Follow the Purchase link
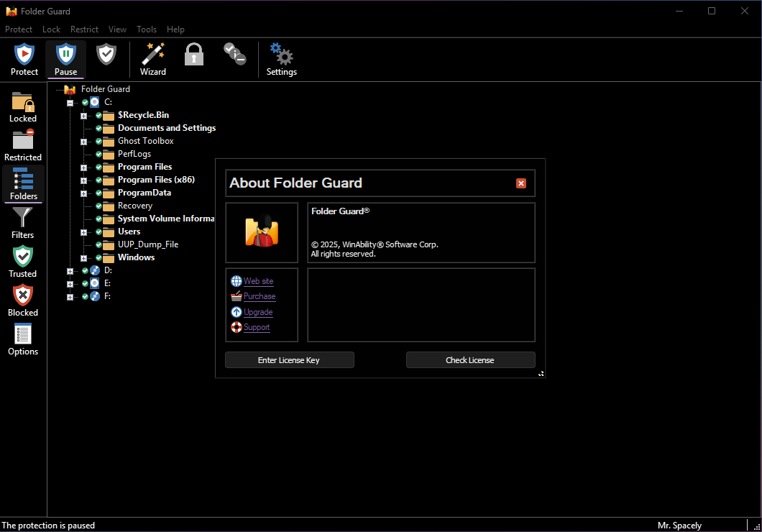The image size is (762, 532). tap(260, 296)
